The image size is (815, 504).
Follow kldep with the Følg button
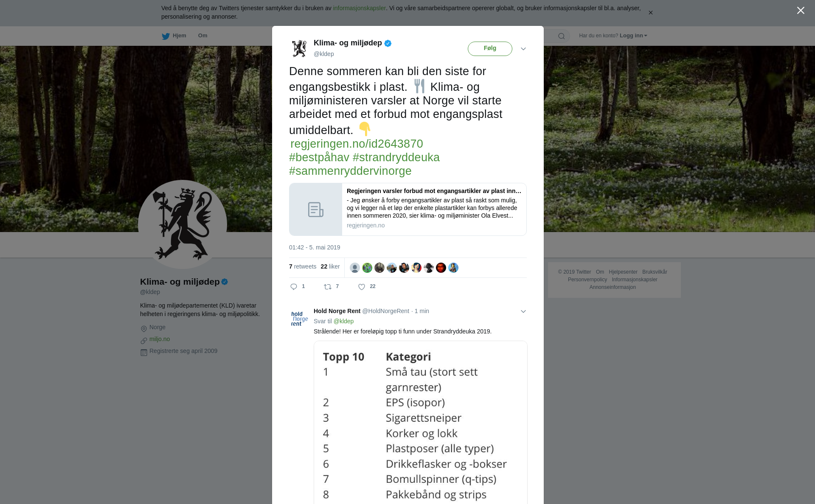(490, 48)
